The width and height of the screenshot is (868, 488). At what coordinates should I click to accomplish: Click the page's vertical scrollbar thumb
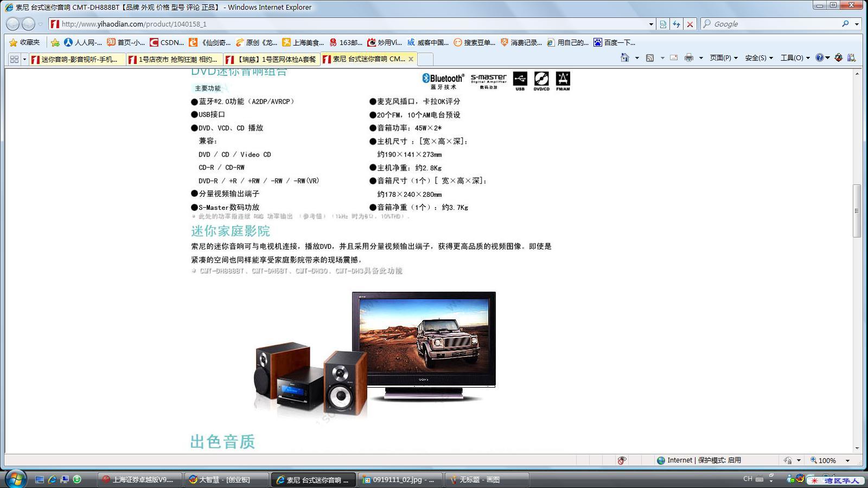point(857,210)
